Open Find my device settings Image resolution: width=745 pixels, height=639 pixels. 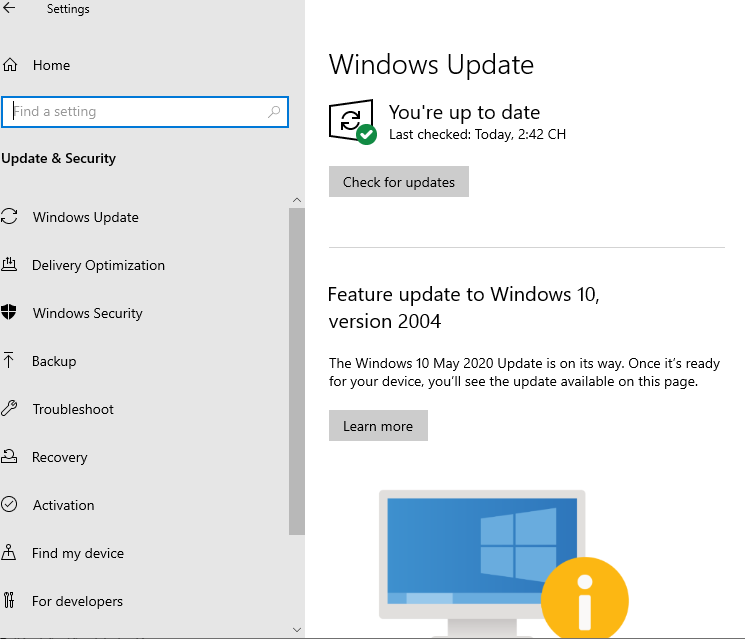pyautogui.click(x=78, y=553)
